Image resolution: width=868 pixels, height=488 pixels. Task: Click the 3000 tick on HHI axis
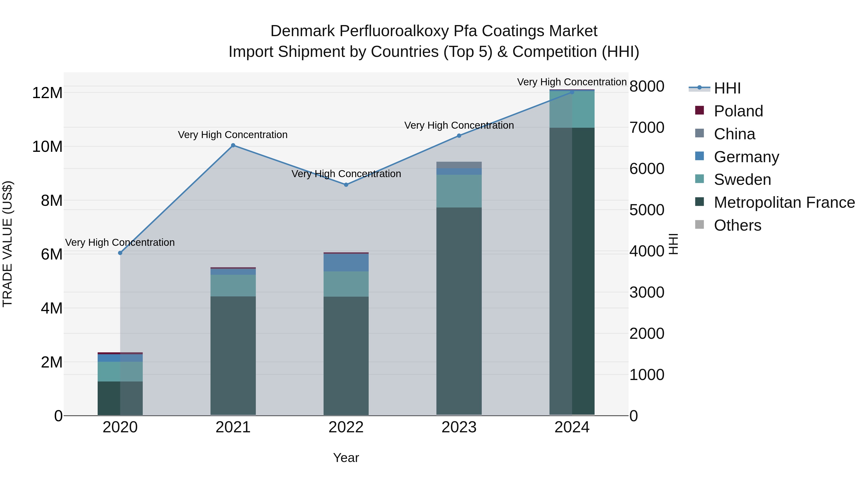(x=647, y=292)
